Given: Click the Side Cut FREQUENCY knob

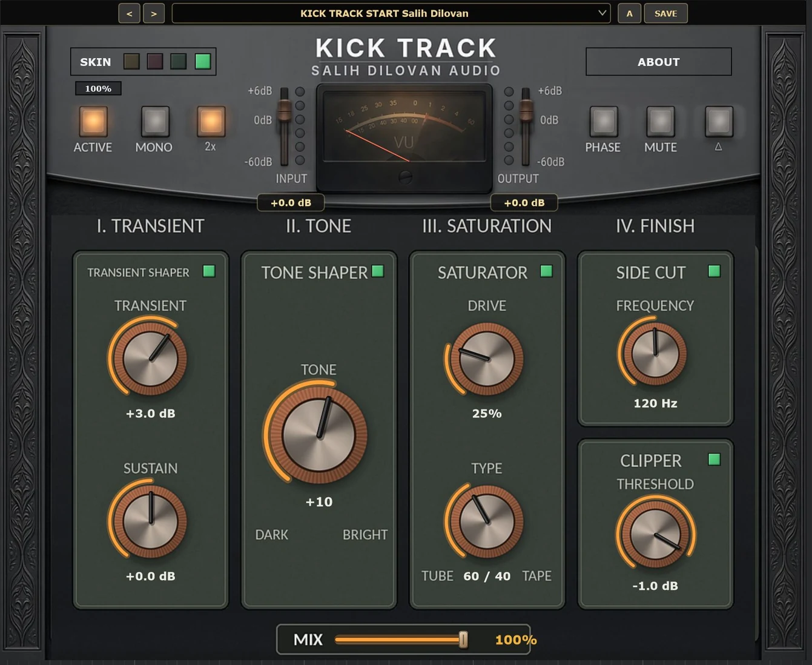Looking at the screenshot, I should (655, 353).
